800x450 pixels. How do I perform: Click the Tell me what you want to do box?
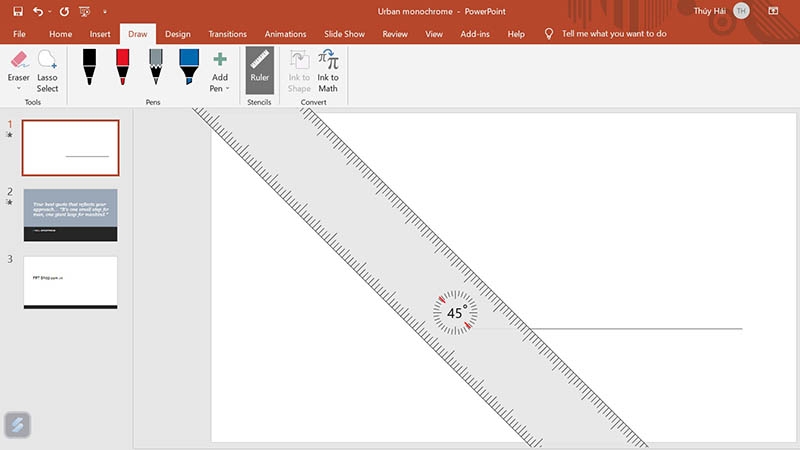tap(614, 34)
